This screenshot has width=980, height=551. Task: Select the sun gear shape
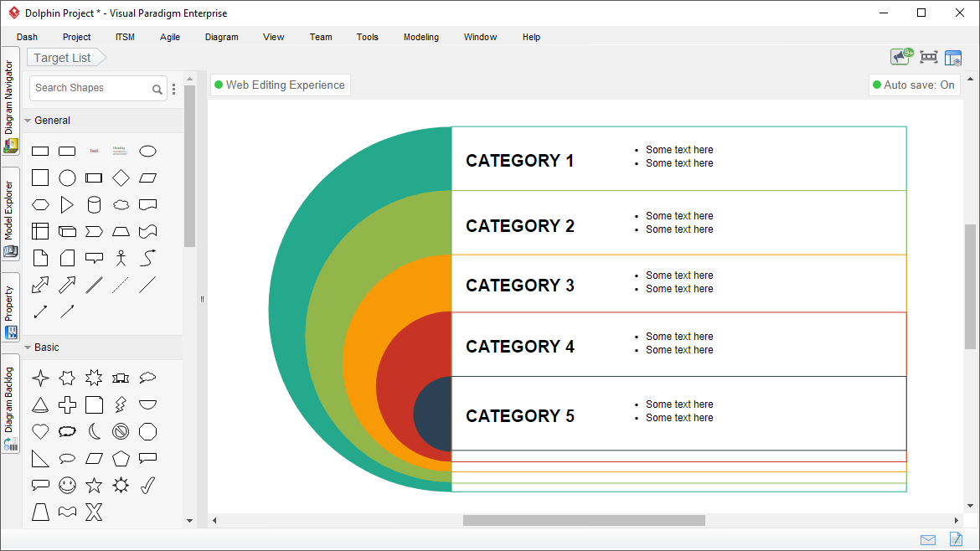point(121,485)
